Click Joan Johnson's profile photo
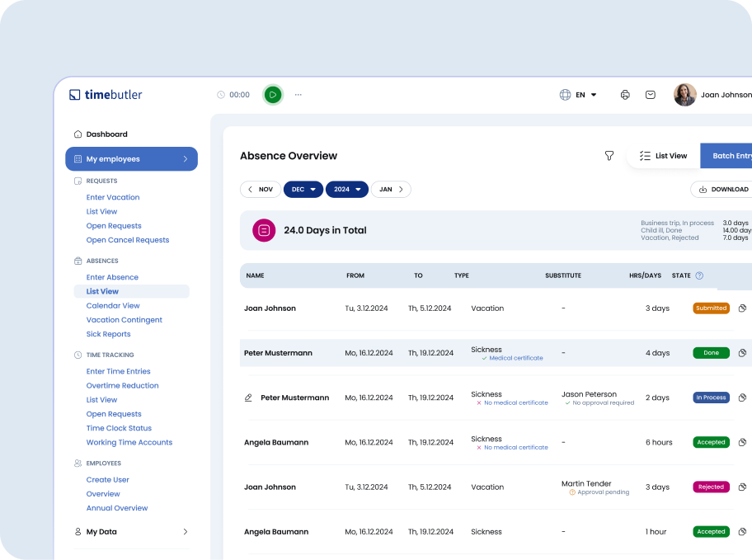752x560 pixels. (x=684, y=94)
